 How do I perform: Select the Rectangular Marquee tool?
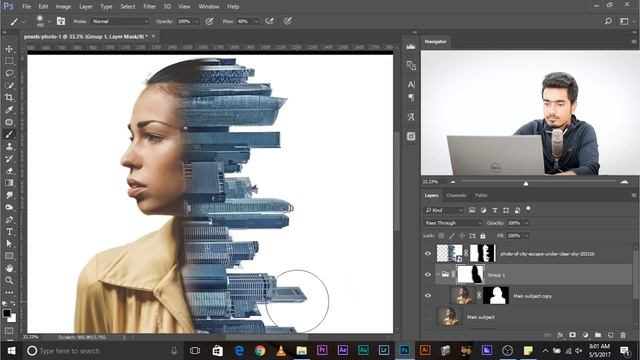point(9,61)
